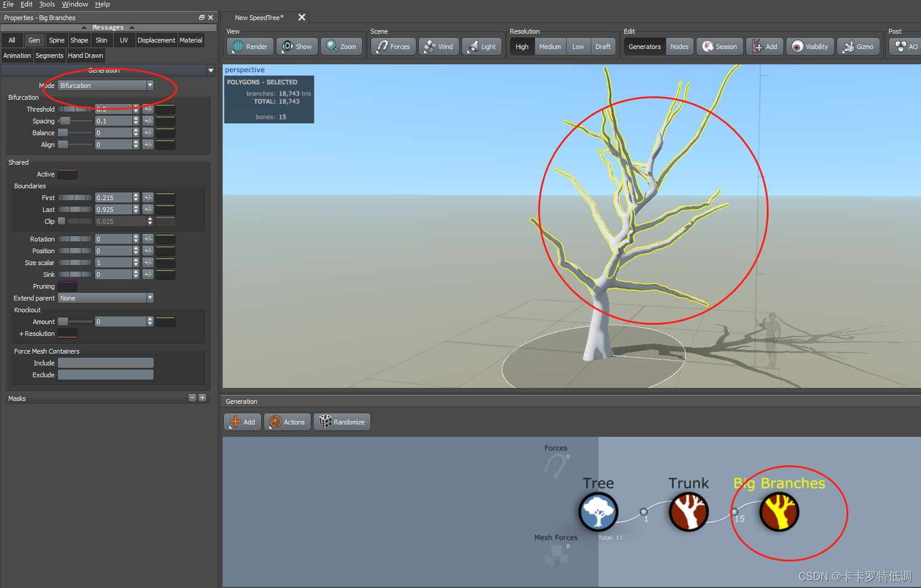Image resolution: width=921 pixels, height=588 pixels.
Task: Click the Balance +/- variance button
Action: point(148,133)
